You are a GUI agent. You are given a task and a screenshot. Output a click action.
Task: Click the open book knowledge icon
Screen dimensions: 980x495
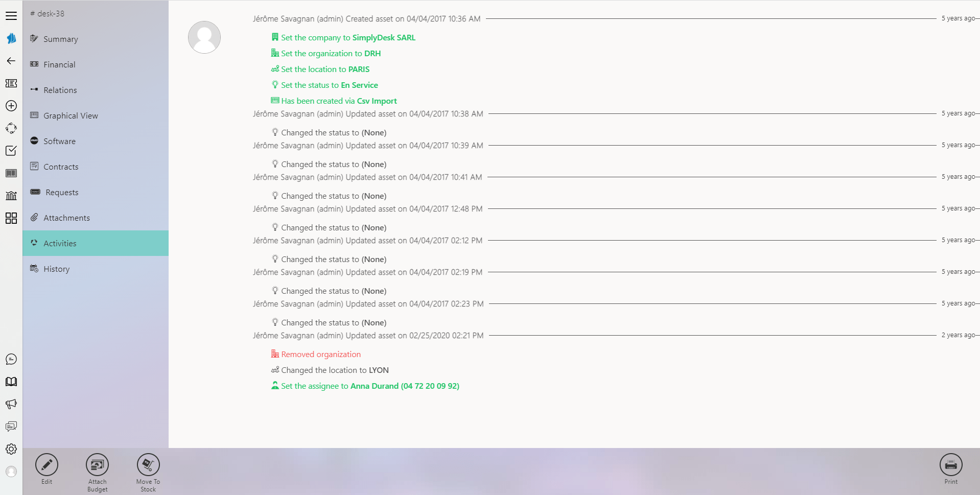11,382
